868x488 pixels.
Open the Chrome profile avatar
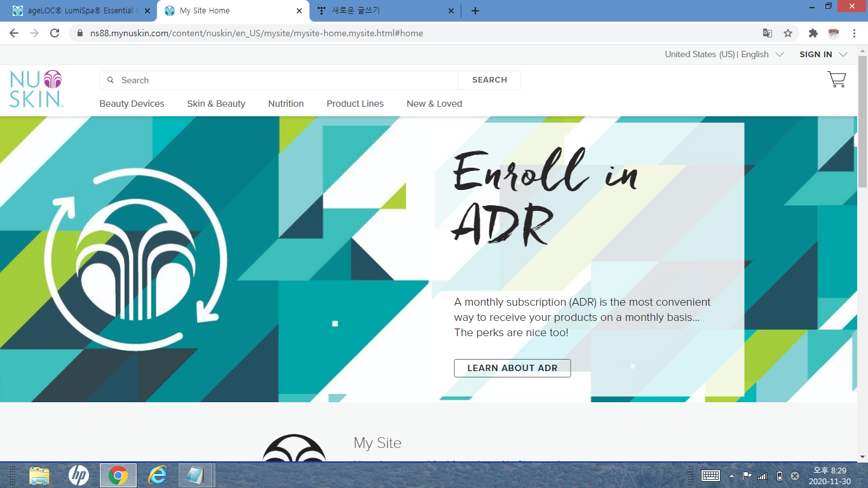click(x=834, y=33)
